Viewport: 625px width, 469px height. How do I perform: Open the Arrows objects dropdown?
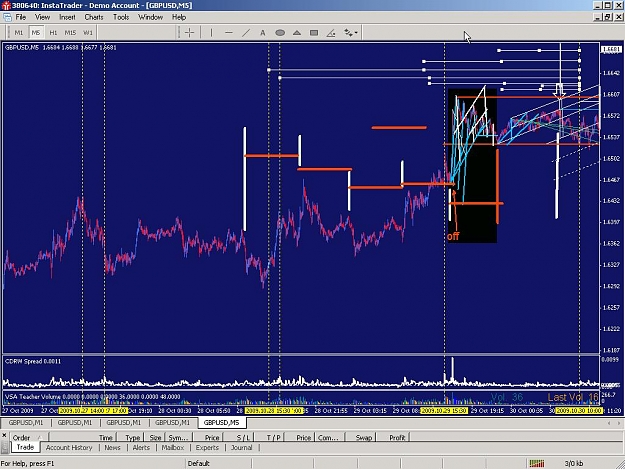tap(351, 33)
